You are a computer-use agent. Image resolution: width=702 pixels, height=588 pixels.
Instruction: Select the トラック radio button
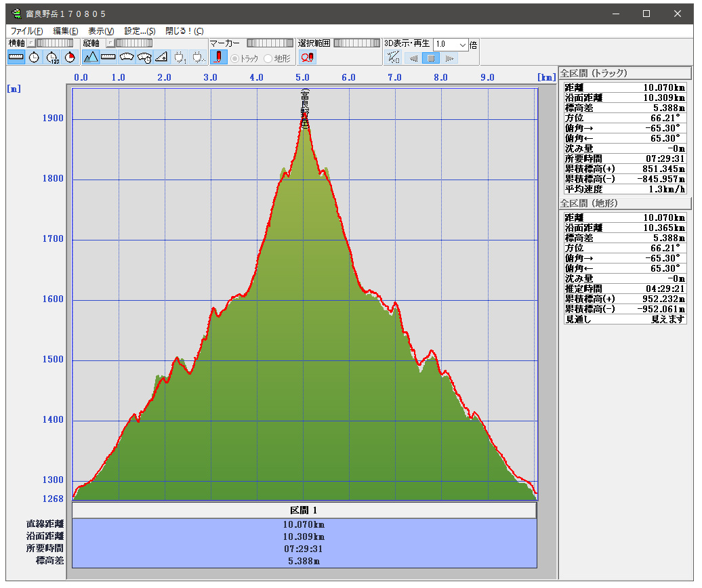(x=235, y=59)
